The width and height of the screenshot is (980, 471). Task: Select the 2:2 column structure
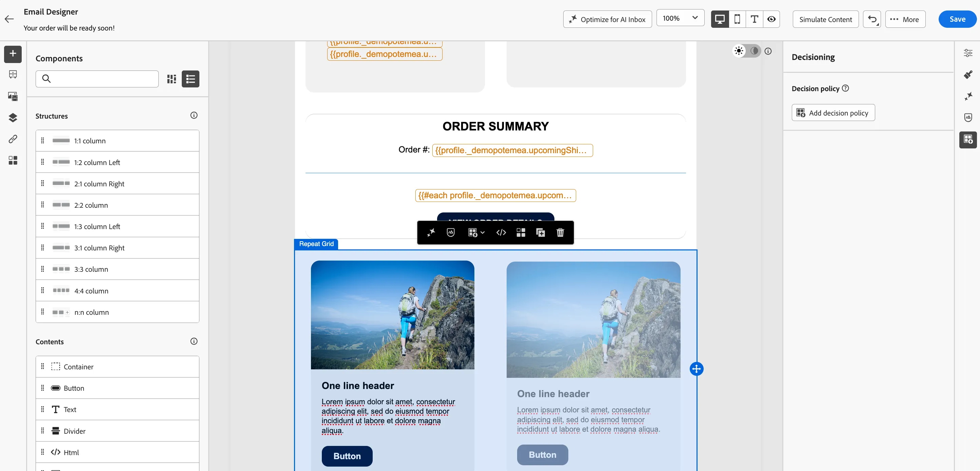click(117, 205)
